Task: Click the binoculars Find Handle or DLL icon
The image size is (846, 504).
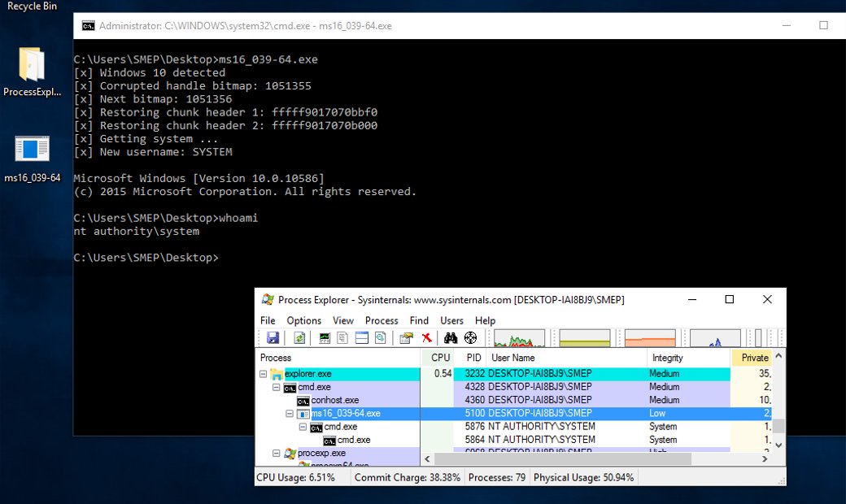Action: click(451, 338)
